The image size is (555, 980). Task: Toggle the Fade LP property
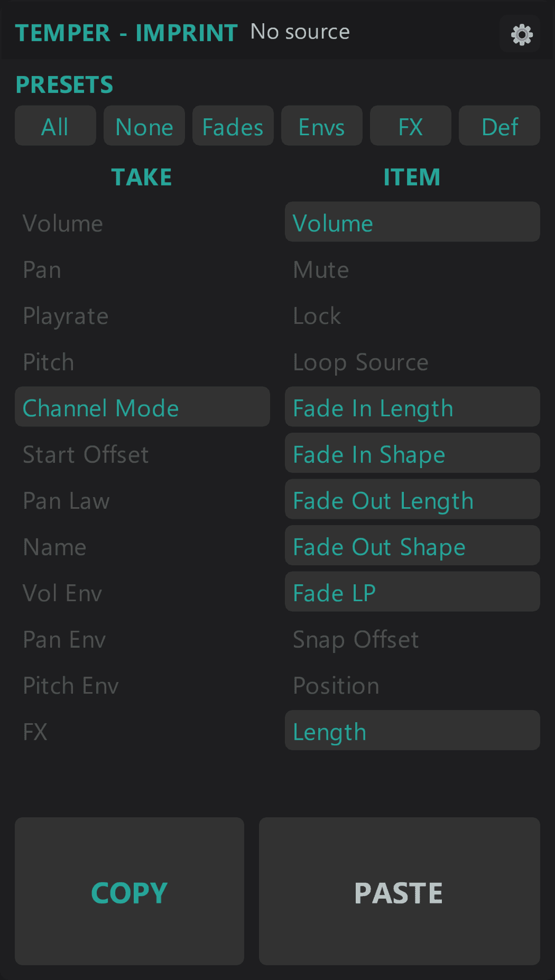[412, 592]
